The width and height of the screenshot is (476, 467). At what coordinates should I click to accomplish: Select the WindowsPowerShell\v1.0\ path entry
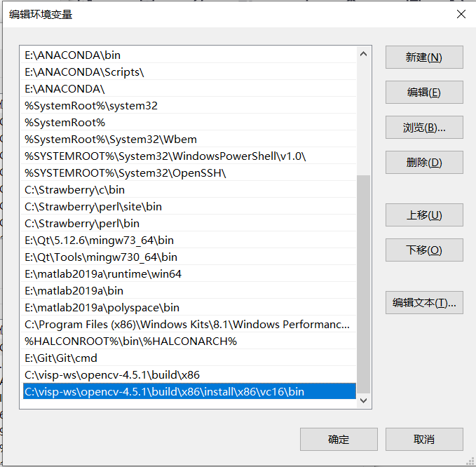tap(188, 156)
